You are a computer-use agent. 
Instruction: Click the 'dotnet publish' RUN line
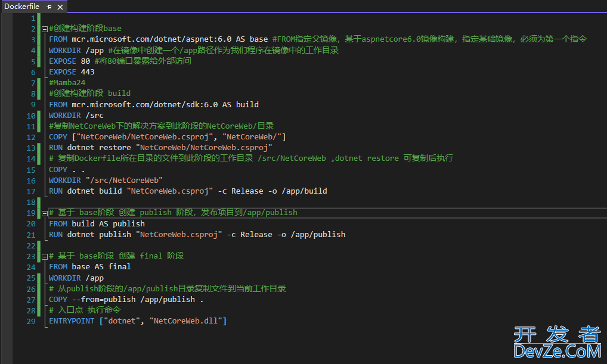click(197, 234)
